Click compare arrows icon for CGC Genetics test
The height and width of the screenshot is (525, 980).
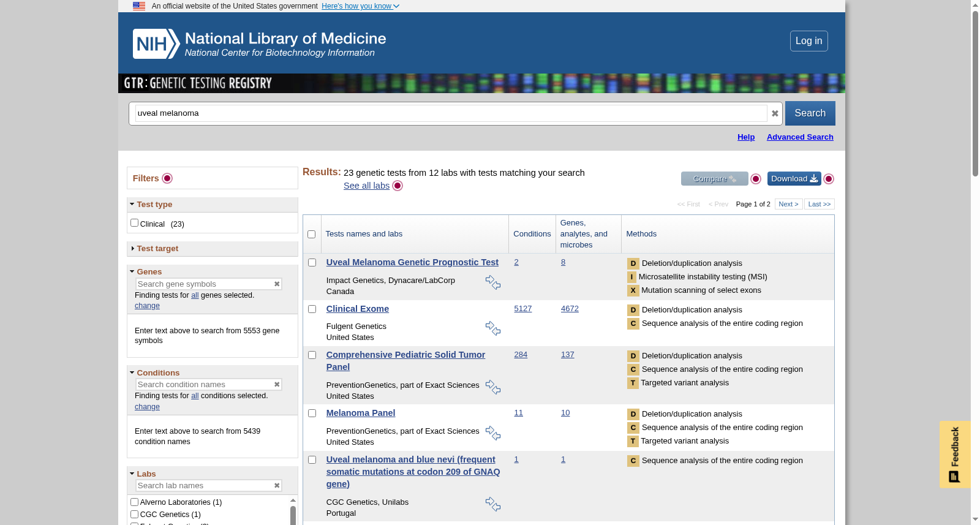tap(493, 504)
